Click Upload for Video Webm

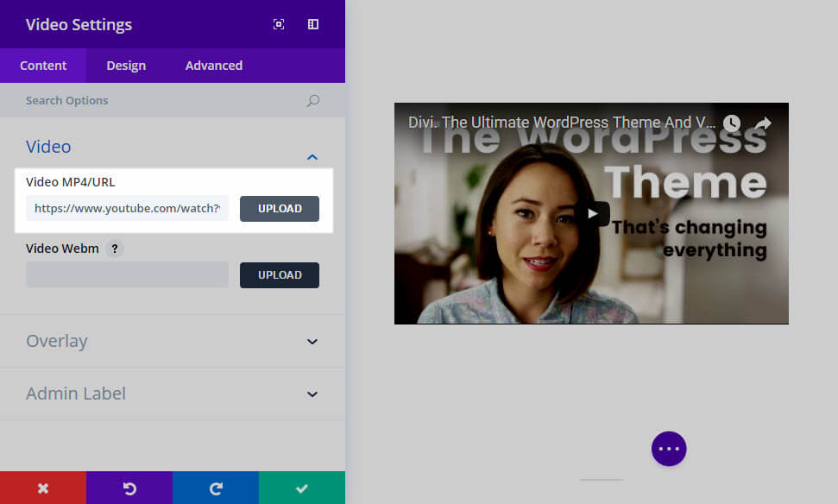click(x=280, y=275)
